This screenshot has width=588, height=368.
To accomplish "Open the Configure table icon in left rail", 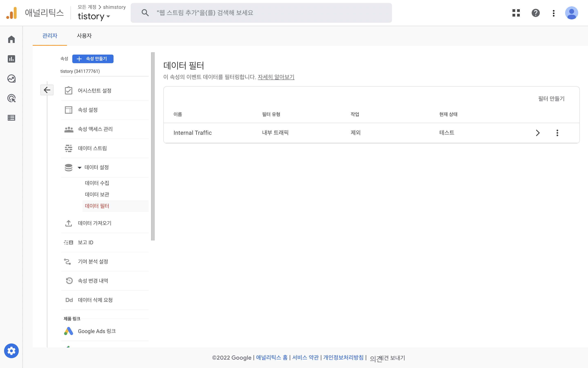I will 11,118.
